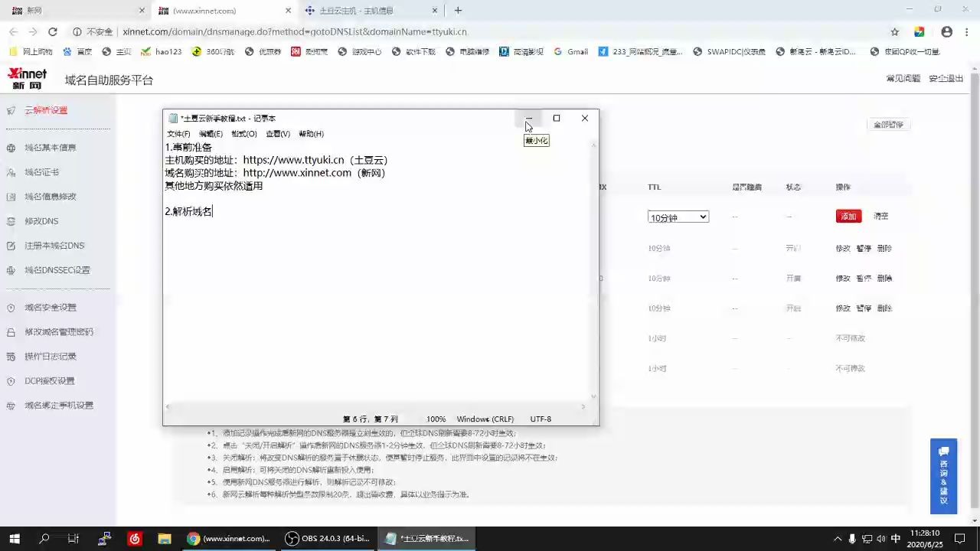This screenshot has height=551, width=980.
Task: Show hidden system tray icons
Action: [837, 539]
